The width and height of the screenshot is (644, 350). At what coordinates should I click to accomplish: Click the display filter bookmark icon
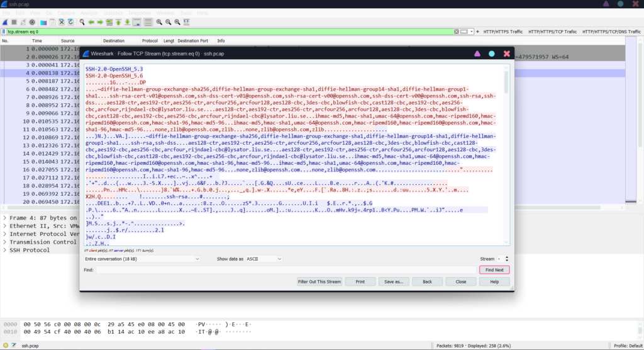click(x=4, y=31)
